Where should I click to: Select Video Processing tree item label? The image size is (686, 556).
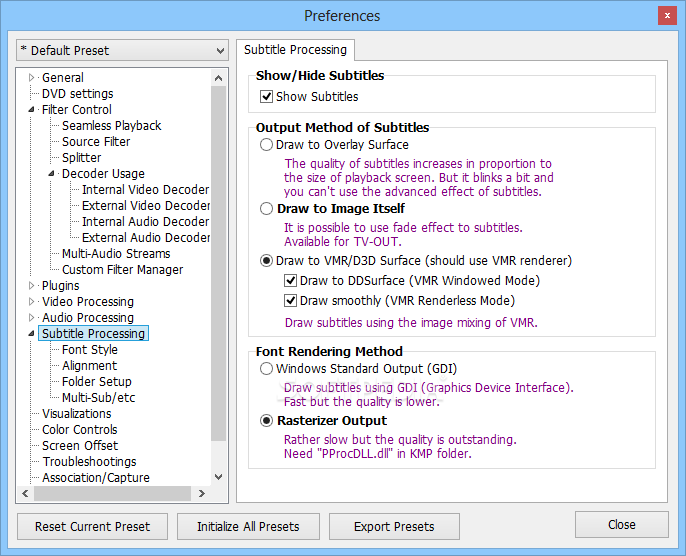click(x=88, y=301)
